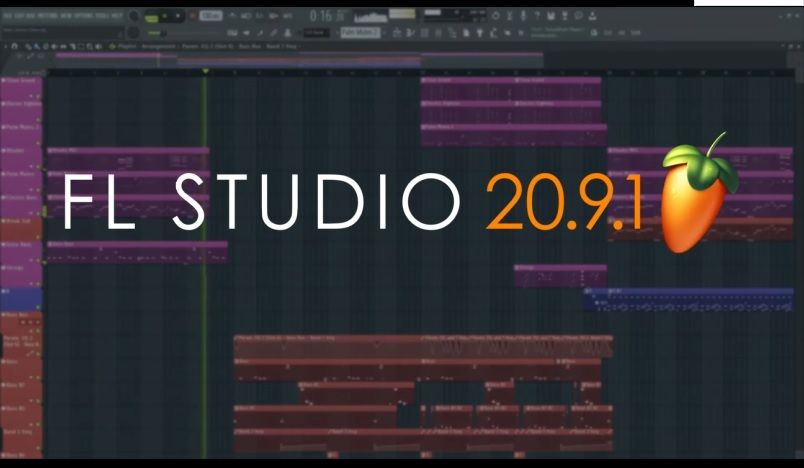Open the EDIT menu

click(19, 15)
